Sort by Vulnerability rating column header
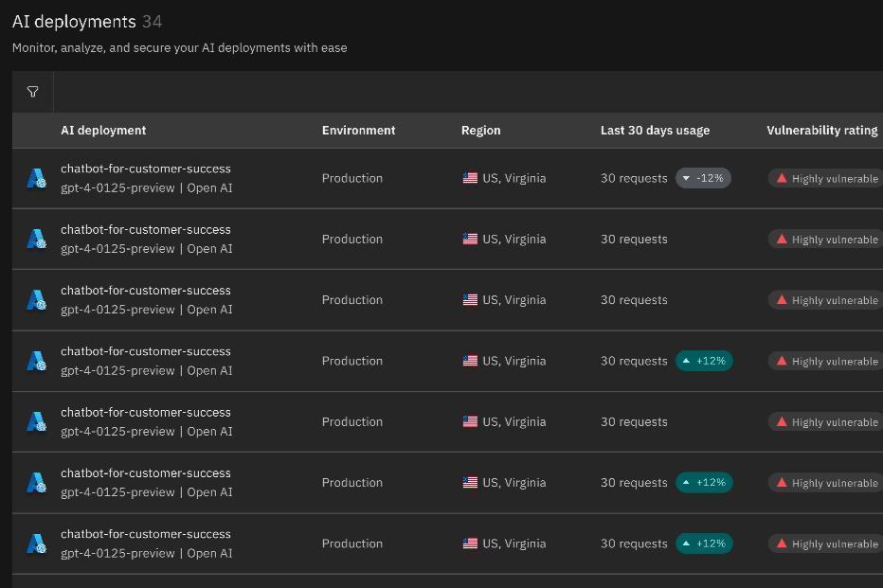This screenshot has height=588, width=883. (x=822, y=131)
